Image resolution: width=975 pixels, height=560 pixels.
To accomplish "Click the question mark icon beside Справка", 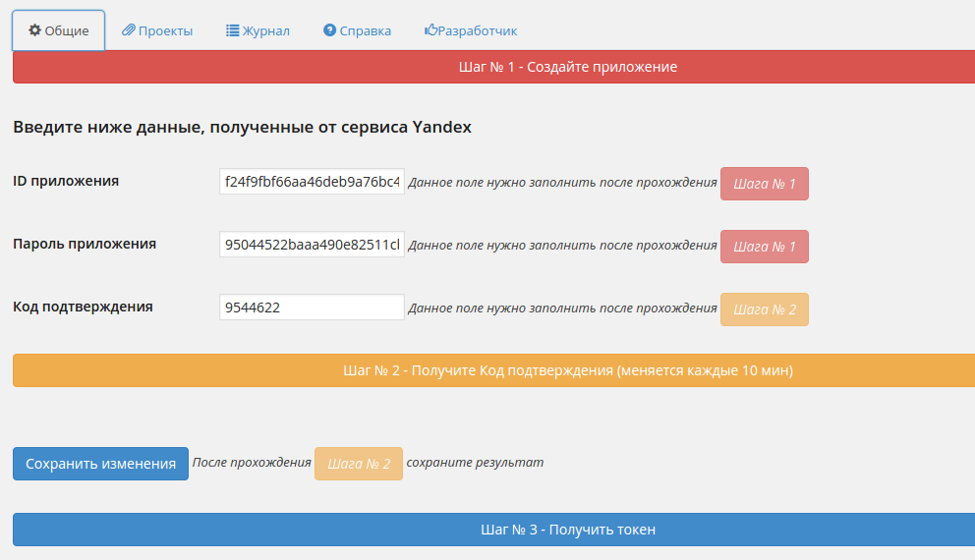I will [330, 30].
